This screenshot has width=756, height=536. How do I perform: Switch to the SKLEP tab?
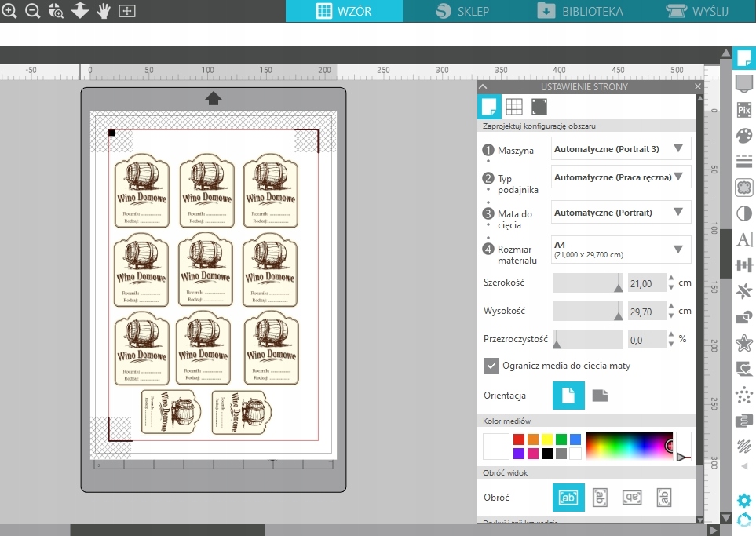pyautogui.click(x=462, y=11)
